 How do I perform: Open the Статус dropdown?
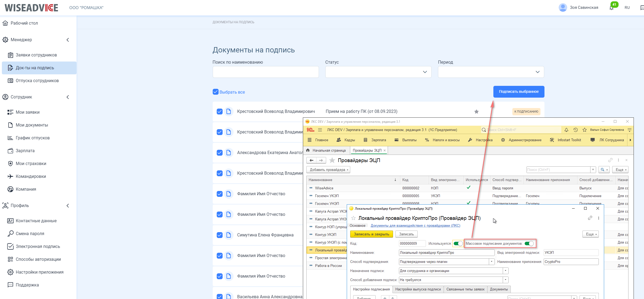coord(378,72)
